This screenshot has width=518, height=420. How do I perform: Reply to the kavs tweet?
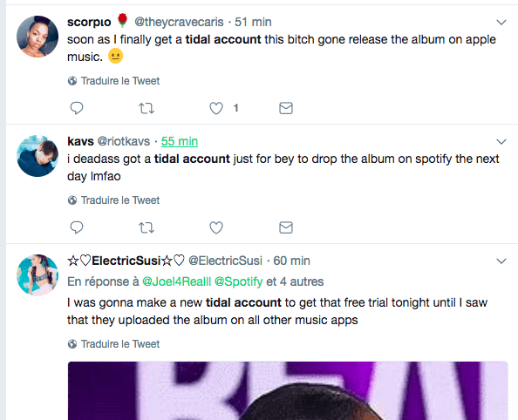tap(77, 227)
